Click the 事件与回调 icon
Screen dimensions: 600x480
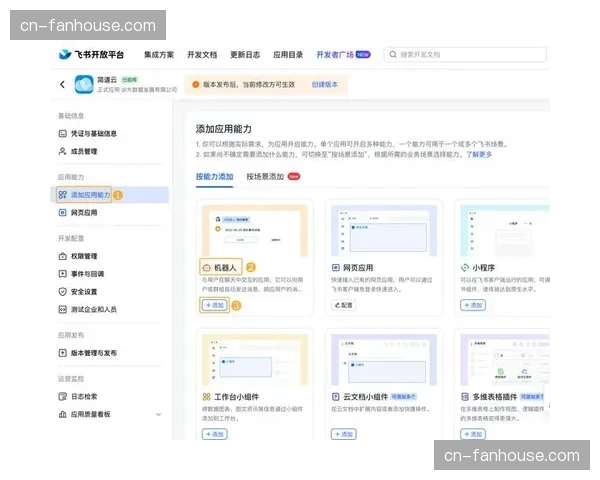tap(62, 274)
